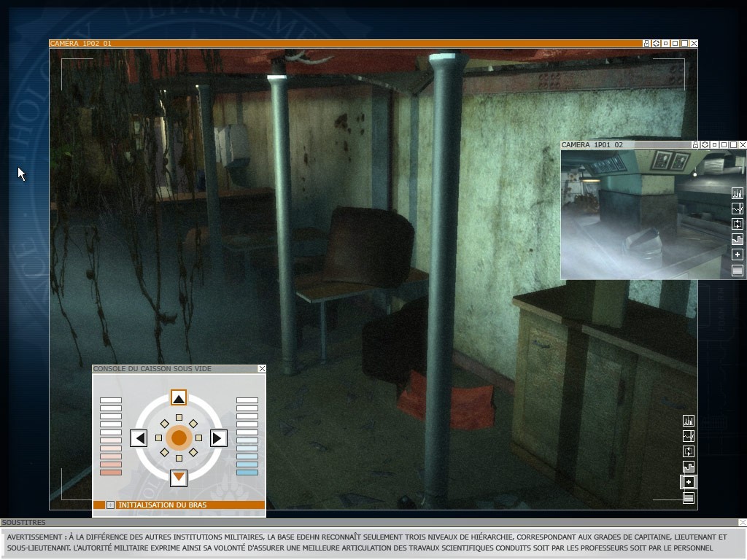Image resolution: width=747 pixels, height=560 pixels.
Task: Move the vacuum chamber arm left
Action: pyautogui.click(x=139, y=438)
